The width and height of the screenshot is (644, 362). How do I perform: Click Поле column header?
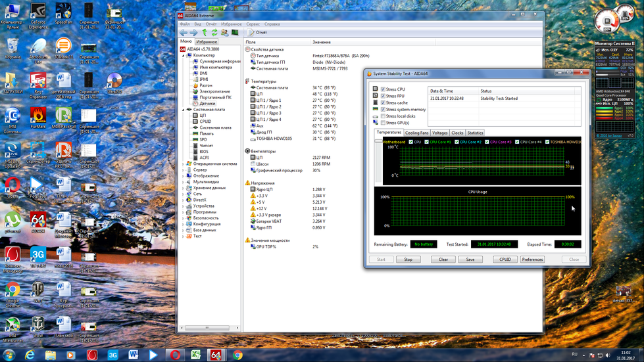251,42
